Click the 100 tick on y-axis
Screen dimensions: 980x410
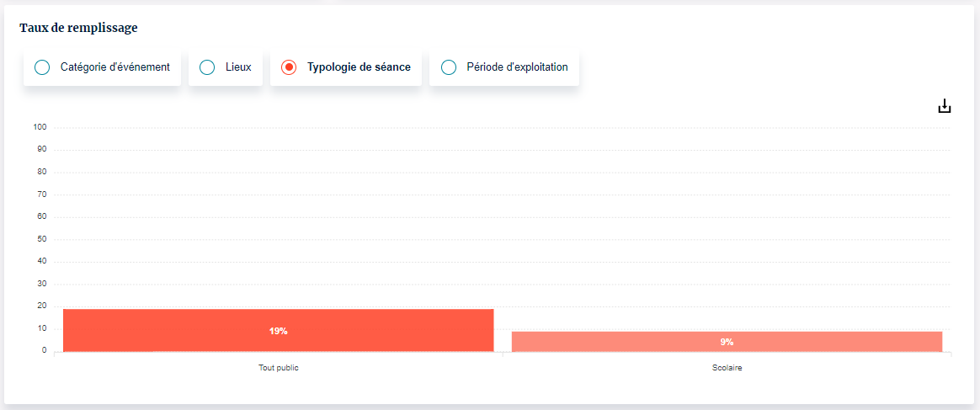tap(40, 127)
